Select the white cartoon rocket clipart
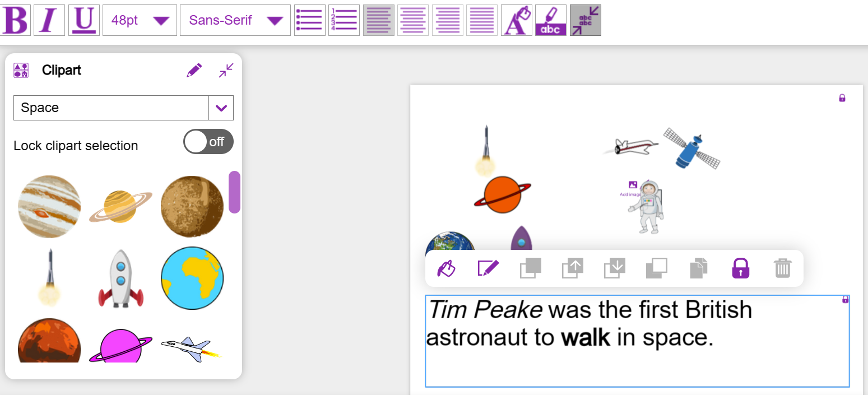Image resolution: width=868 pixels, height=395 pixels. coord(120,278)
